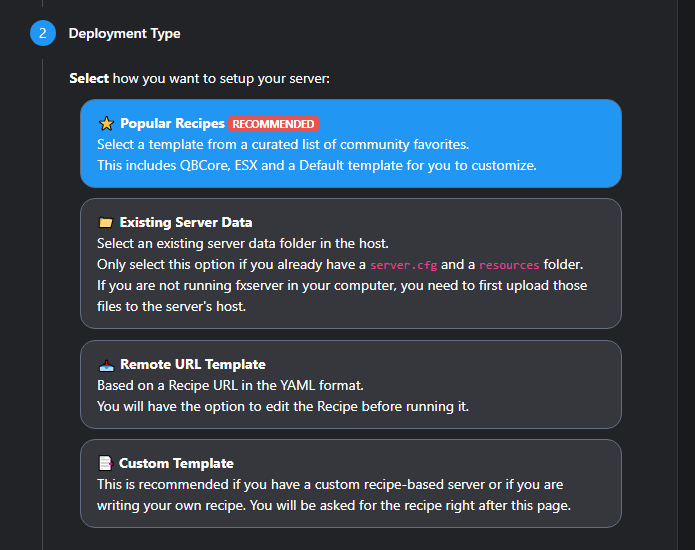Screen dimensions: 695x550
Task: Click the QBCore, ESX description line
Action: click(x=317, y=165)
